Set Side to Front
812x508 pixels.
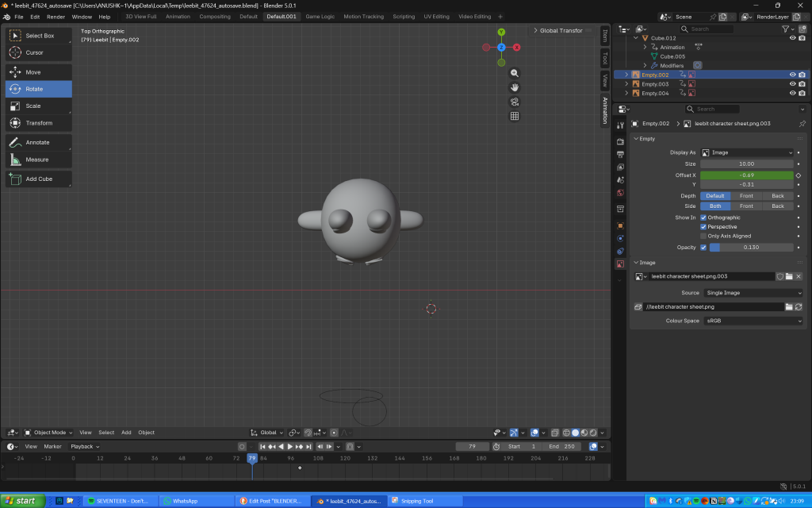(746, 206)
